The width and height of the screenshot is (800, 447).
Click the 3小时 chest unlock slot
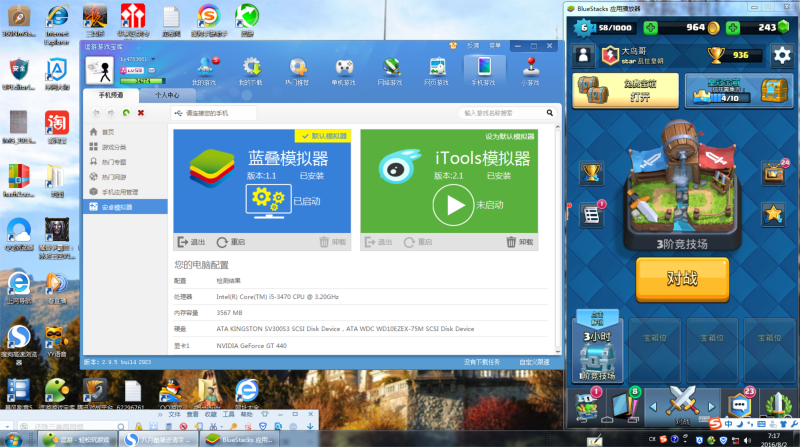coord(597,348)
